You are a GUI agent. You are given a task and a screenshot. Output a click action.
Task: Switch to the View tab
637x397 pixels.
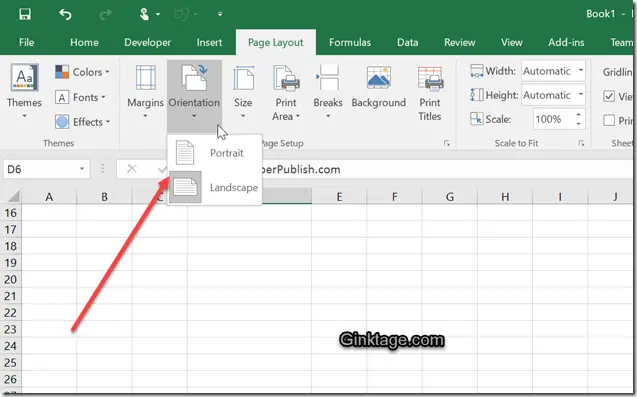511,42
